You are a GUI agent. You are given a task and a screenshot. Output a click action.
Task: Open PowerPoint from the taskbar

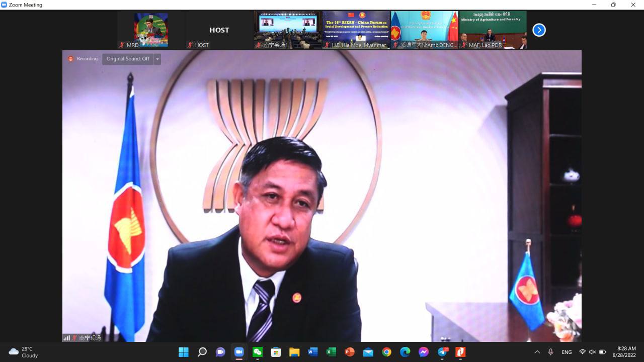coord(350,352)
